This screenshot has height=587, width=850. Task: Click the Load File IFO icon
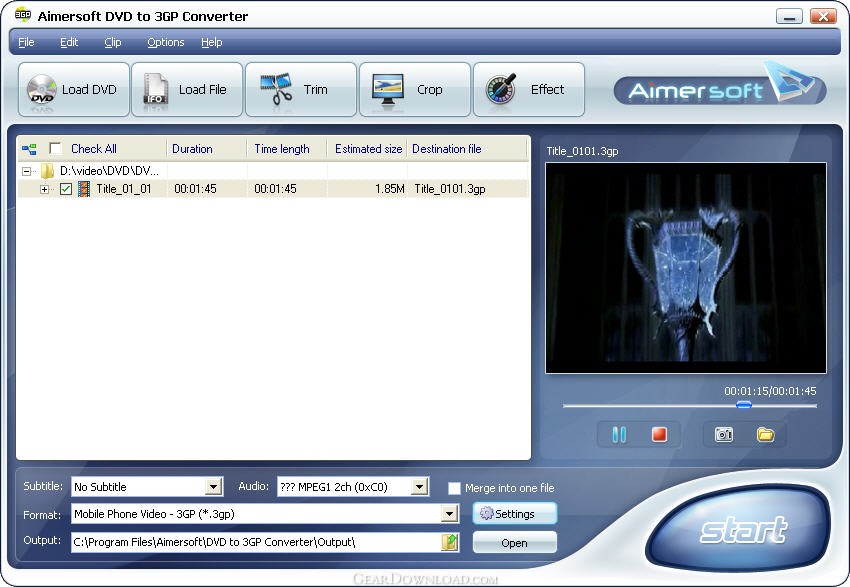(156, 89)
